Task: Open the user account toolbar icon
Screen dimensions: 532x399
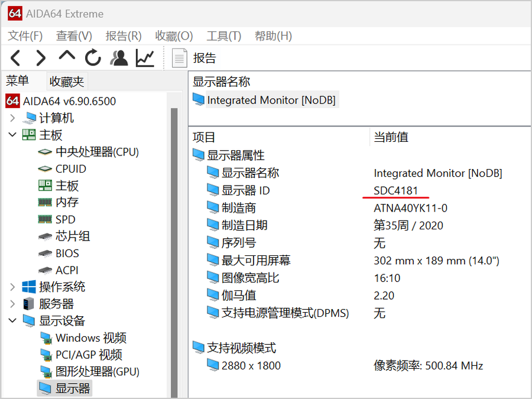Action: (119, 58)
